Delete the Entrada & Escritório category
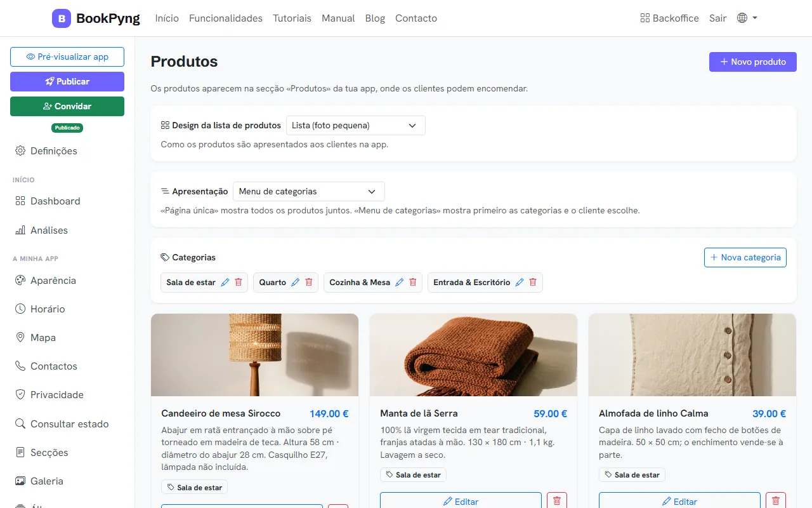The image size is (812, 508). click(533, 283)
